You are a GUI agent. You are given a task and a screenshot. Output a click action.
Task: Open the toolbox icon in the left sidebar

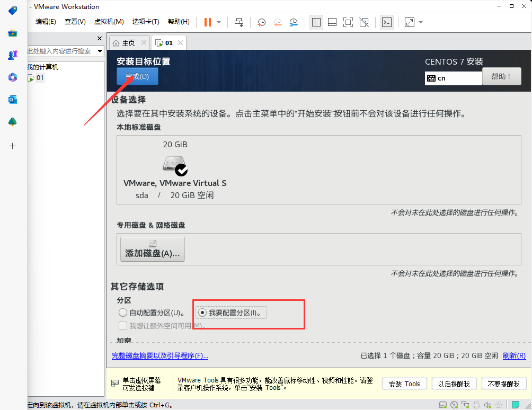tap(13, 33)
